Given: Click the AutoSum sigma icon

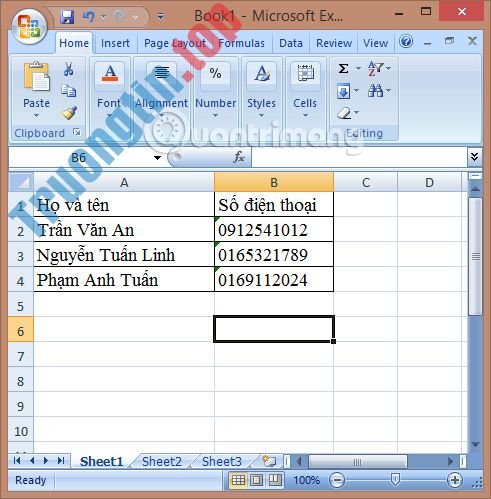Looking at the screenshot, I should tap(344, 69).
